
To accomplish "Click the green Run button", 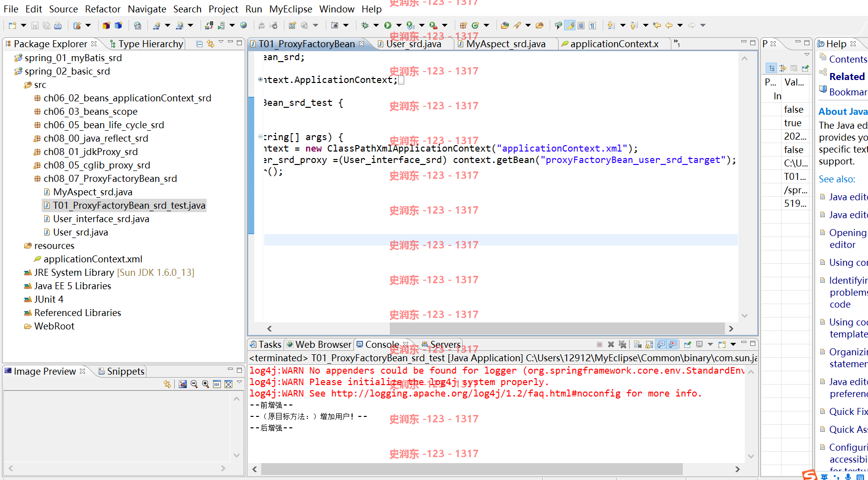I will pos(388,25).
